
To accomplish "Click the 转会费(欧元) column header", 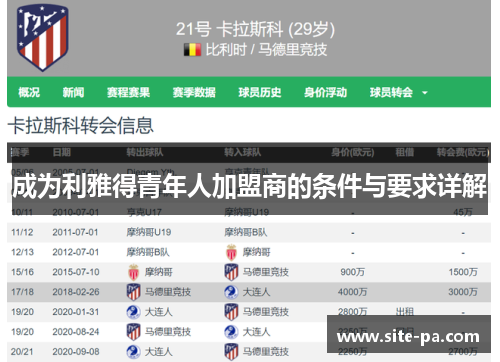I will pos(463,152).
